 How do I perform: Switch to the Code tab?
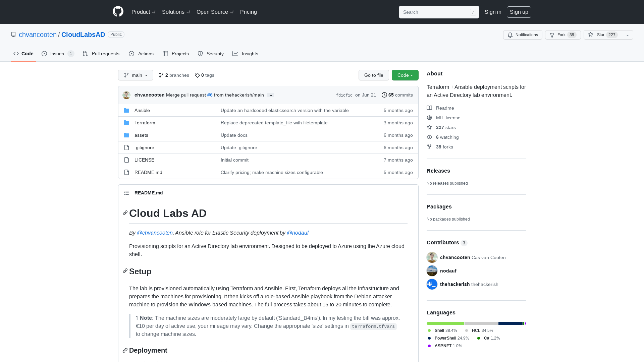(23, 54)
